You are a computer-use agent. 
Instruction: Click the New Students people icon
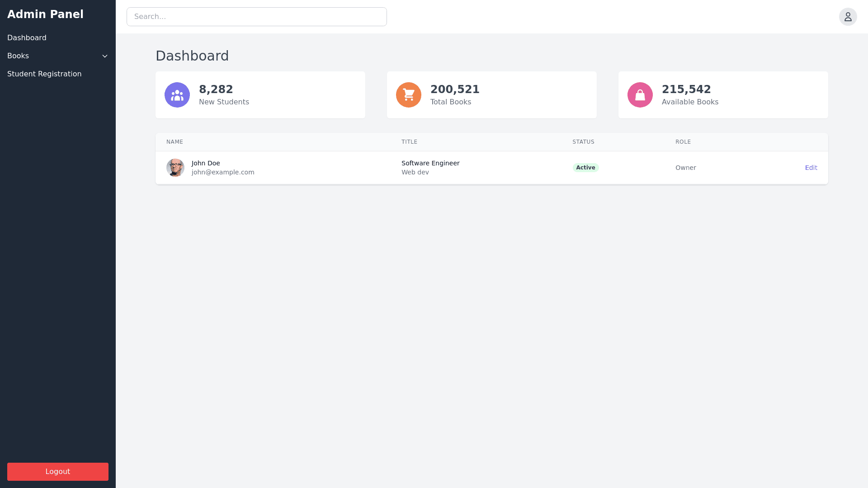(177, 94)
